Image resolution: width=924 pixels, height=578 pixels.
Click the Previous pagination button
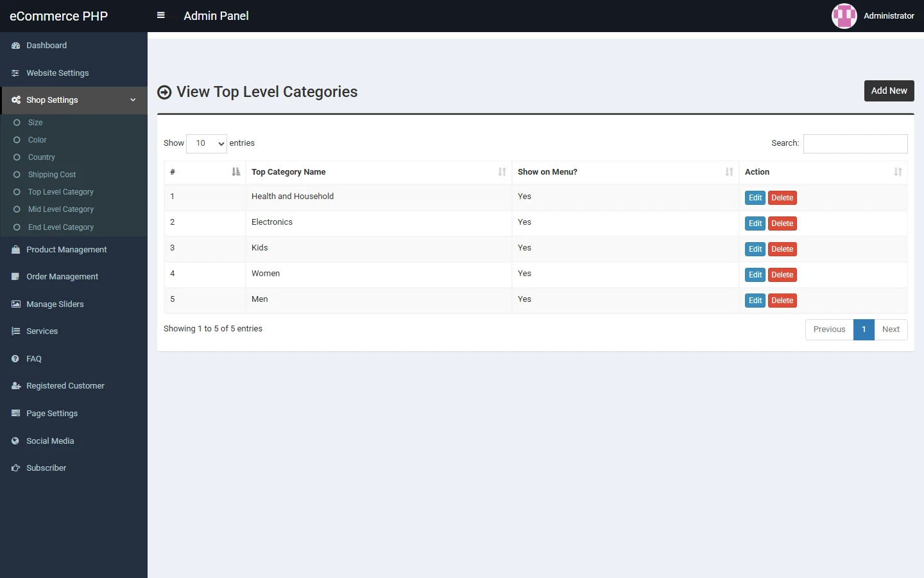829,329
